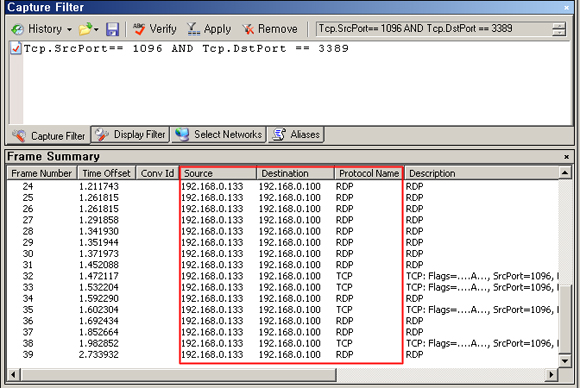Remove the capture filter
The height and width of the screenshot is (388, 580).
pos(270,29)
